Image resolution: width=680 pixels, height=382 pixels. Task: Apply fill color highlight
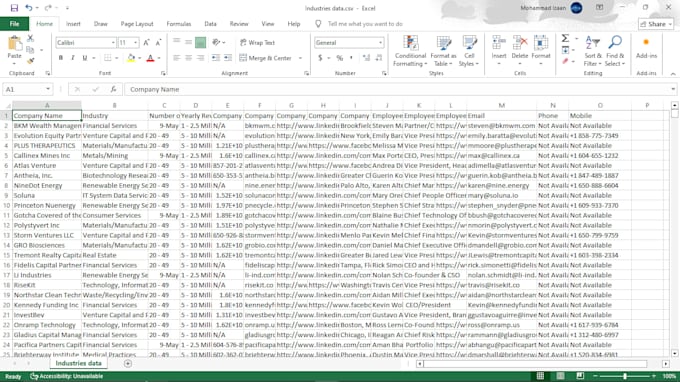[x=131, y=58]
